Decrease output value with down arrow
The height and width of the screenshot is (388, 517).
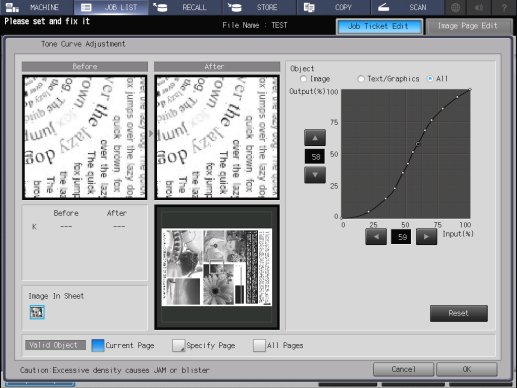(x=315, y=175)
